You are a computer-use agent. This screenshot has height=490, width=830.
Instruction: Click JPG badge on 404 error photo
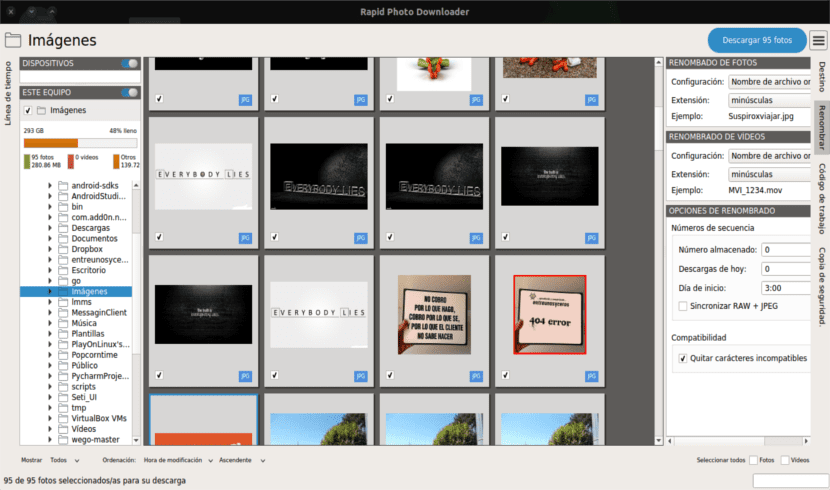tap(591, 376)
